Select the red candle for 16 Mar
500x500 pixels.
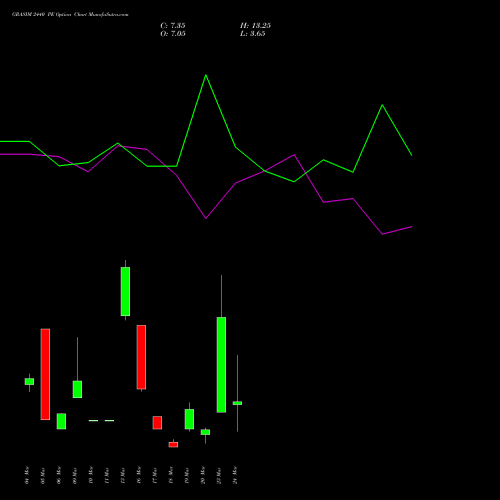point(141,357)
